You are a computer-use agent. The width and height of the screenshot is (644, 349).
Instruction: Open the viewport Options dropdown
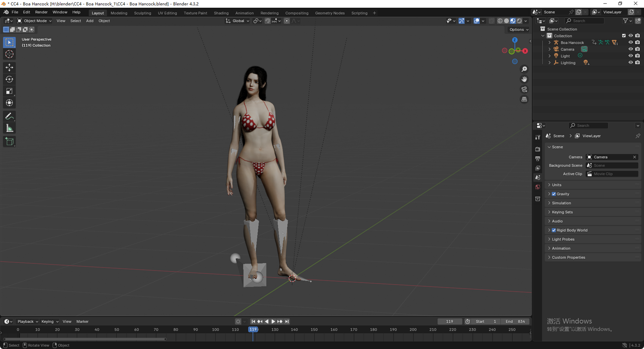(519, 30)
